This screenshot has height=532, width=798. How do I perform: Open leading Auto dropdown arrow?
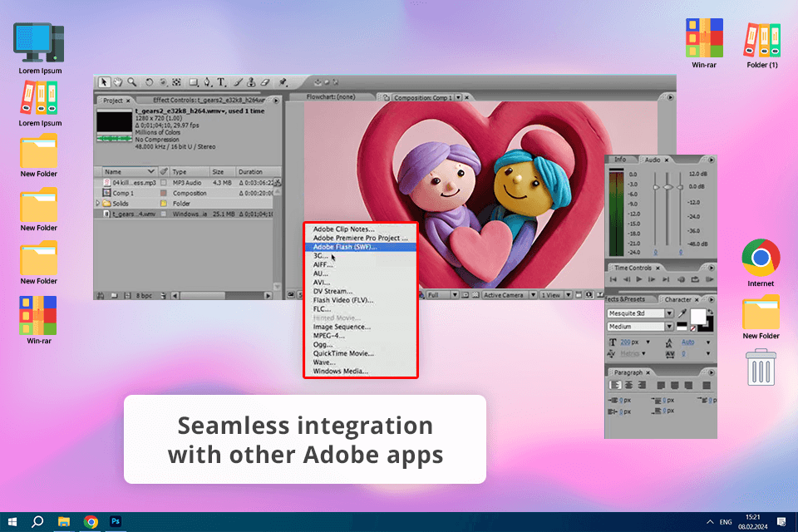click(708, 342)
